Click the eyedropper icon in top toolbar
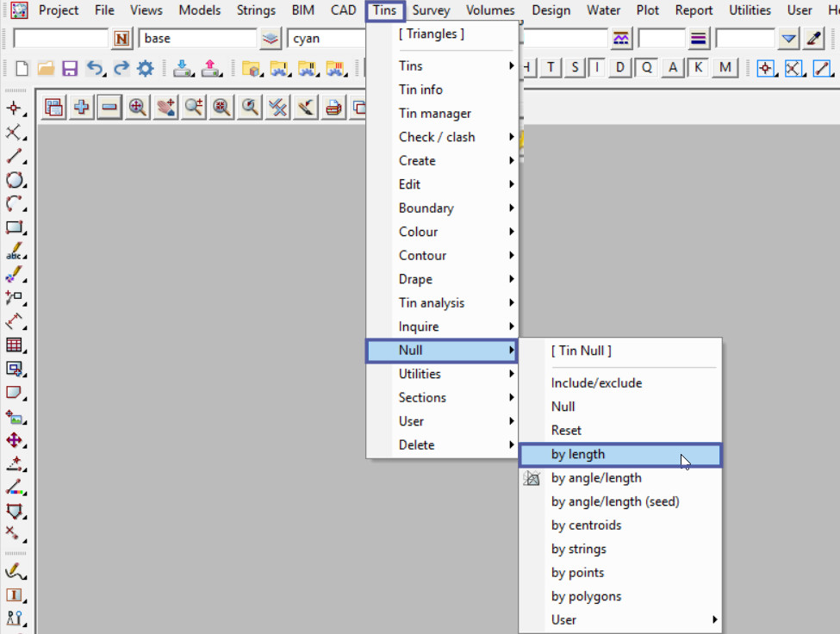Screen dimensions: 840x634 (813, 39)
